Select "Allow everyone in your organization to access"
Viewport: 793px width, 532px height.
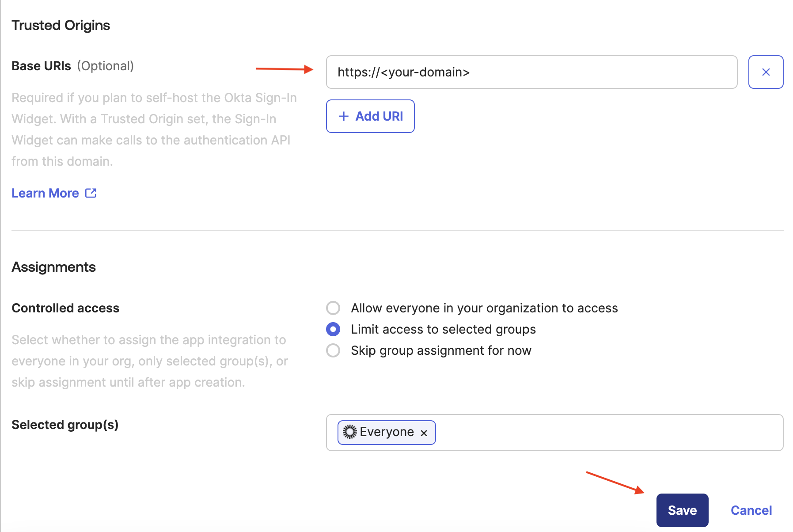click(x=333, y=308)
